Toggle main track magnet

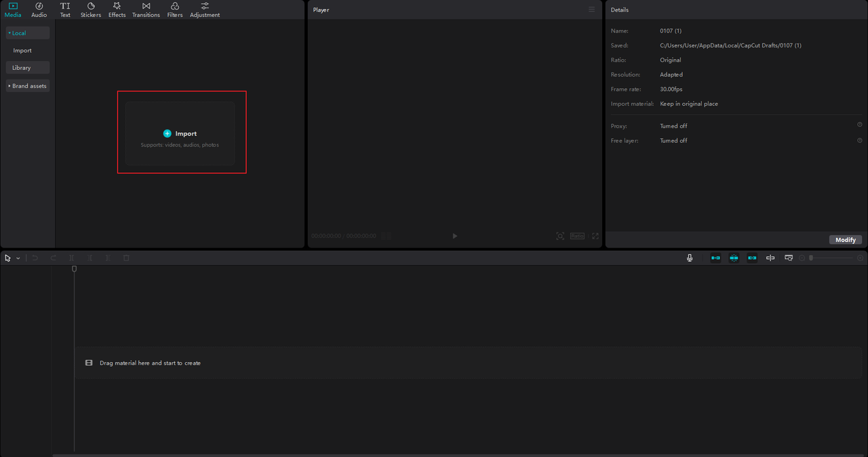[715, 258]
